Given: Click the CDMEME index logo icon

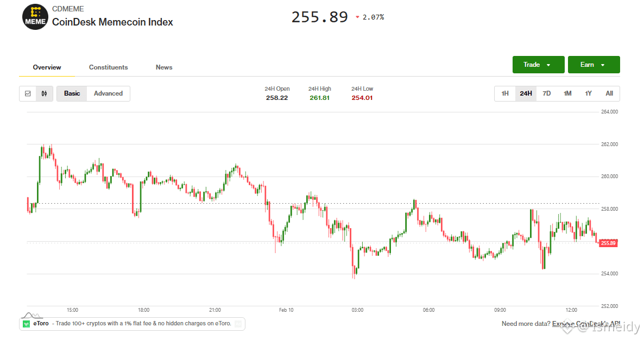Looking at the screenshot, I should point(35,17).
